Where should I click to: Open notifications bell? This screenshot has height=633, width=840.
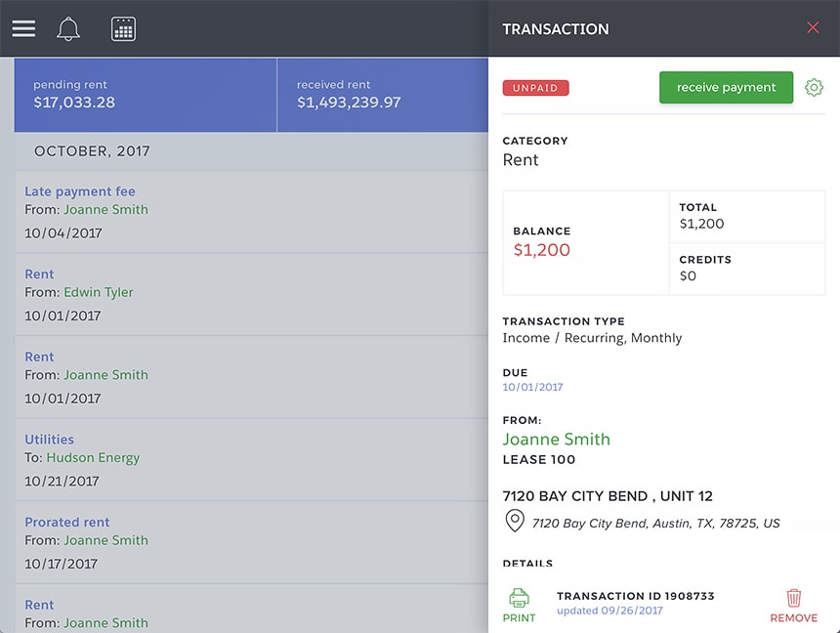coord(68,29)
